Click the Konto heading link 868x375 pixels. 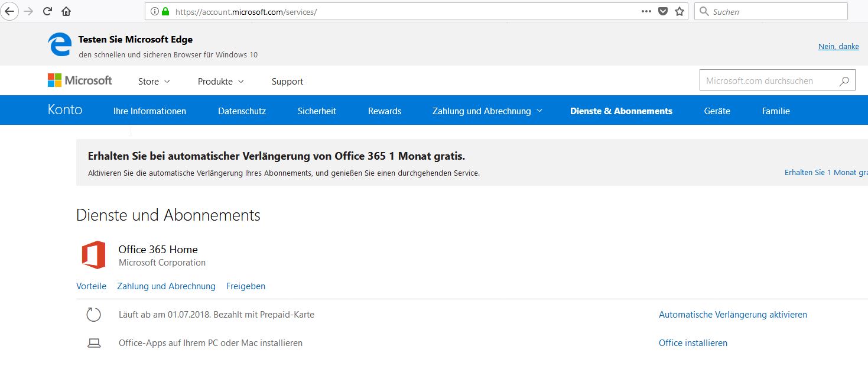65,110
